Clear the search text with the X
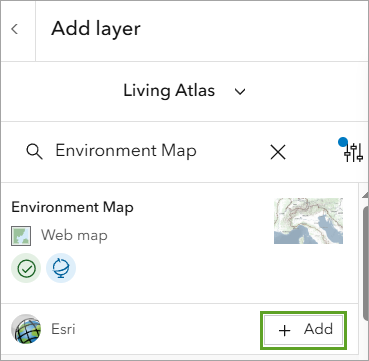This screenshot has height=361, width=369. 278,153
